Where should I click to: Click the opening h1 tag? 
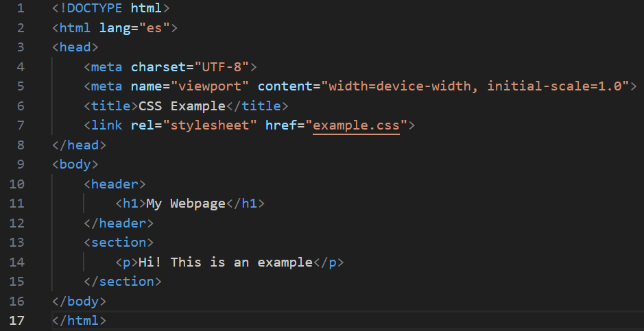[x=130, y=204]
